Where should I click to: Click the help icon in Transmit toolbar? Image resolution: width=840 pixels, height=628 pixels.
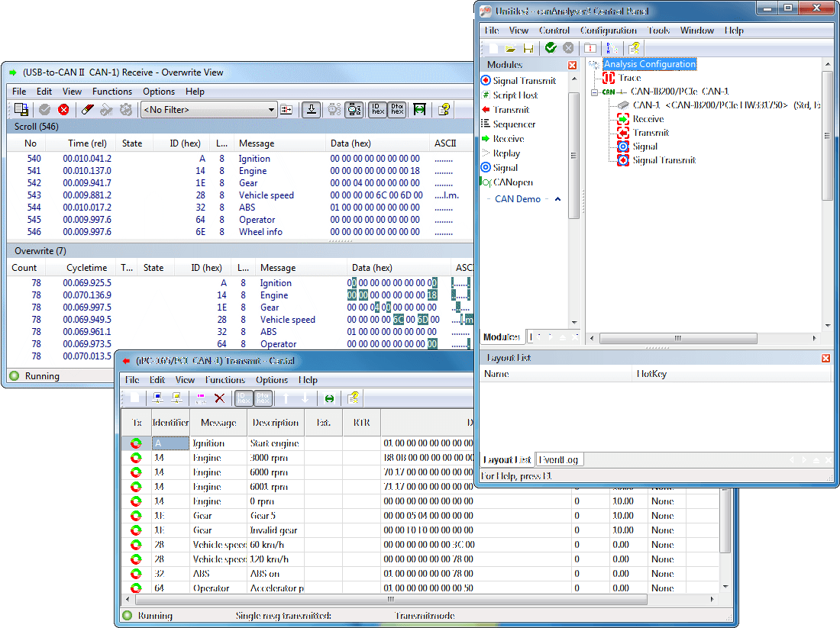[x=353, y=398]
